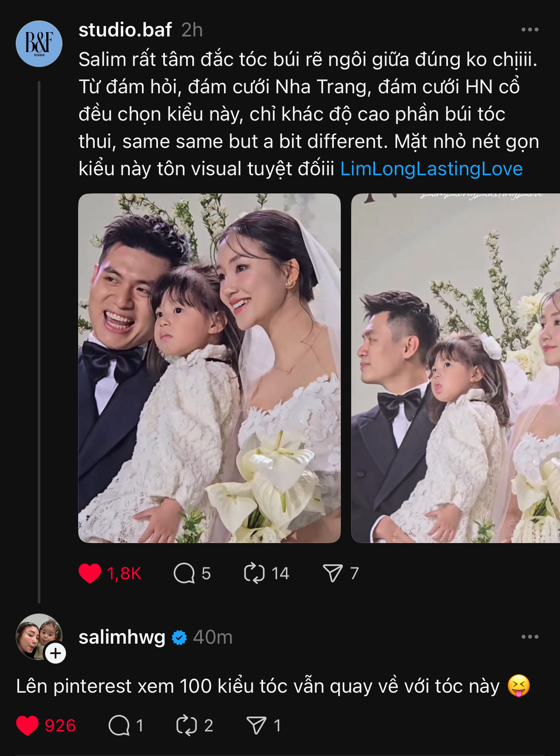View the first wedding photo with the bouquet

click(x=209, y=368)
